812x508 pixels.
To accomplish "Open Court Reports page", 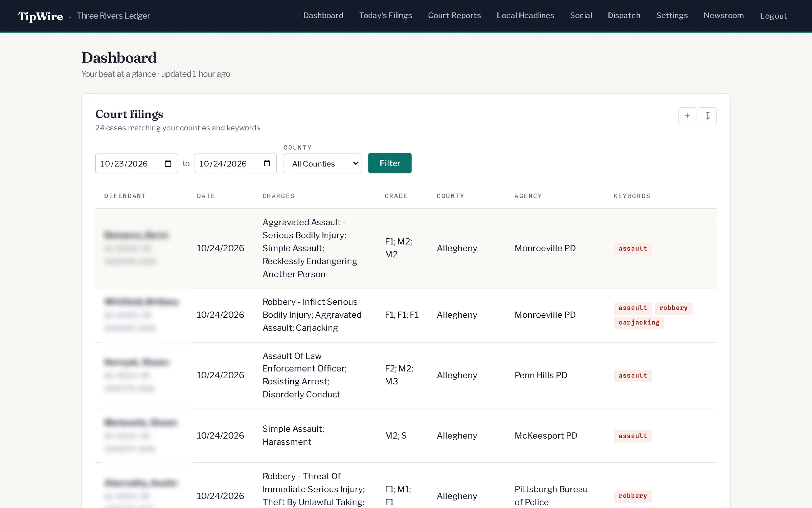I will click(454, 16).
